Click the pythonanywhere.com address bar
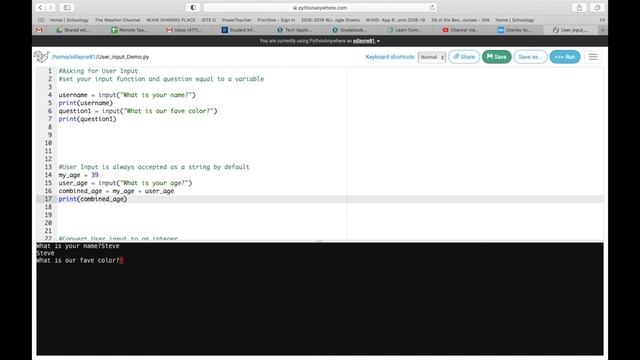Screen dimensions: 640x360 pos(320,7)
